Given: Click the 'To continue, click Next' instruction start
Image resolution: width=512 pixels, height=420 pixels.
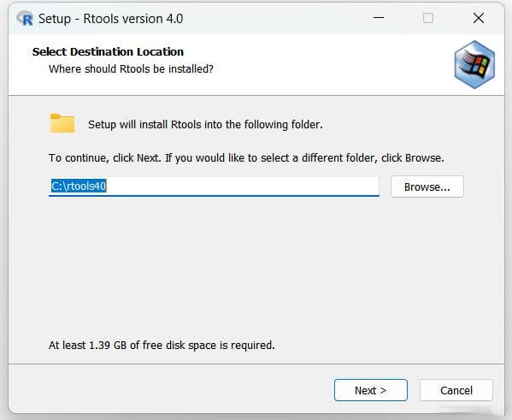Looking at the screenshot, I should click(104, 158).
